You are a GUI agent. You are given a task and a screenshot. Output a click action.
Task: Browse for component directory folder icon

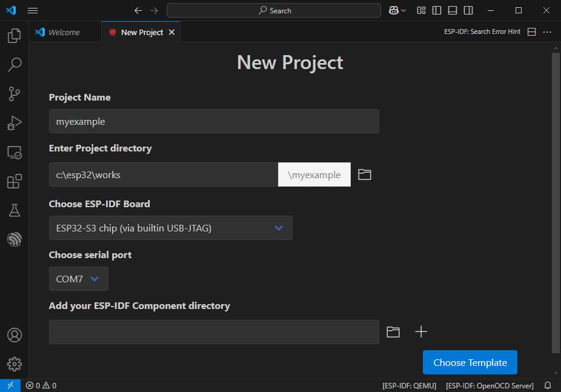[x=393, y=331]
